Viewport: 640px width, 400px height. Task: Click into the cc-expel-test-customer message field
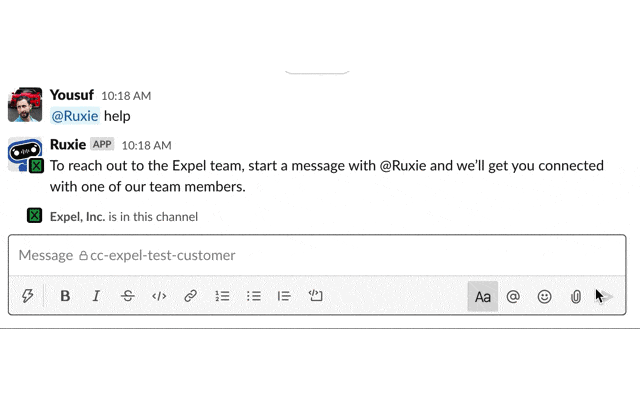[317, 255]
